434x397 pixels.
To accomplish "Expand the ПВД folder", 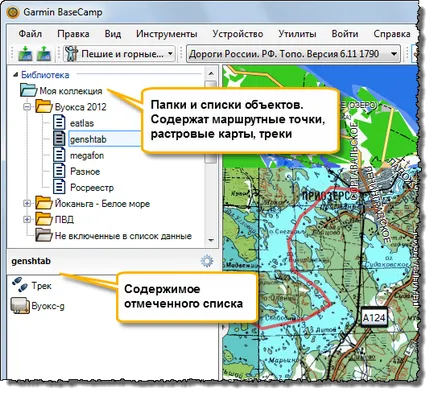I will pyautogui.click(x=27, y=219).
